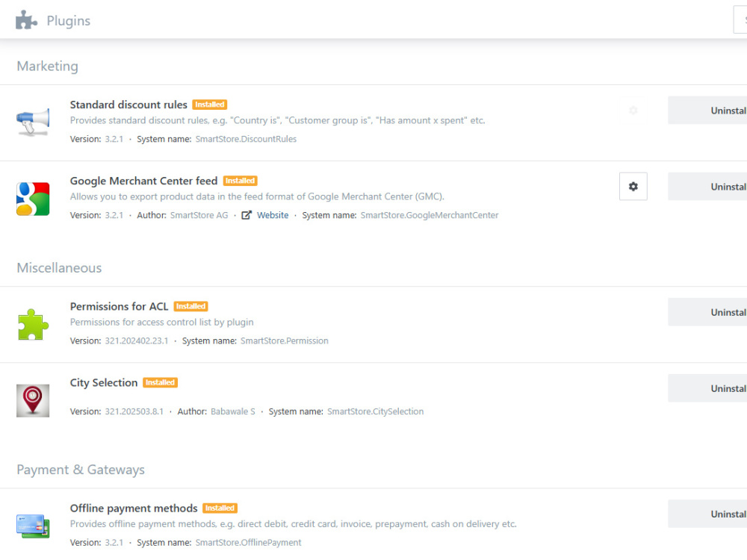
Task: Click Installed badge next to Permissions for ACL
Action: [x=190, y=307]
